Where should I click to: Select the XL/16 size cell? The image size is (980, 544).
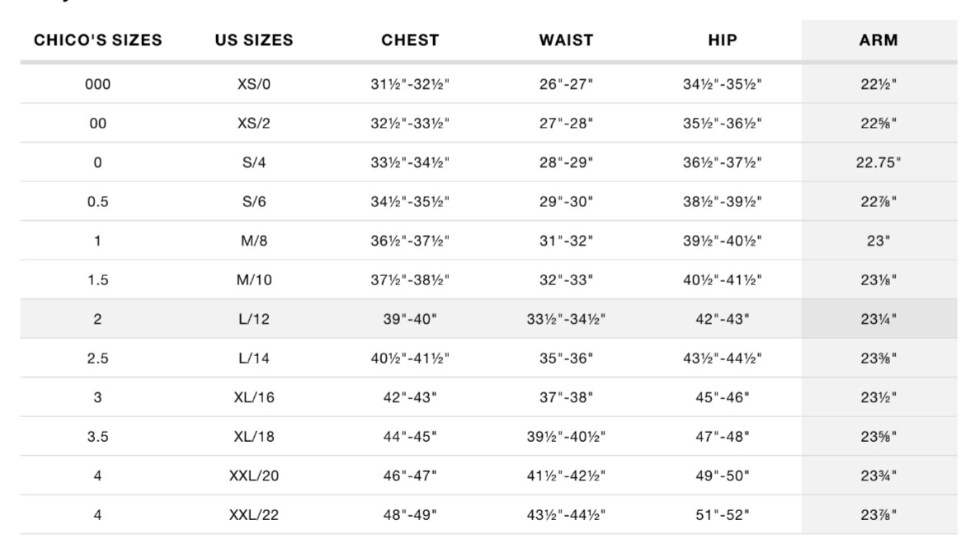[254, 398]
